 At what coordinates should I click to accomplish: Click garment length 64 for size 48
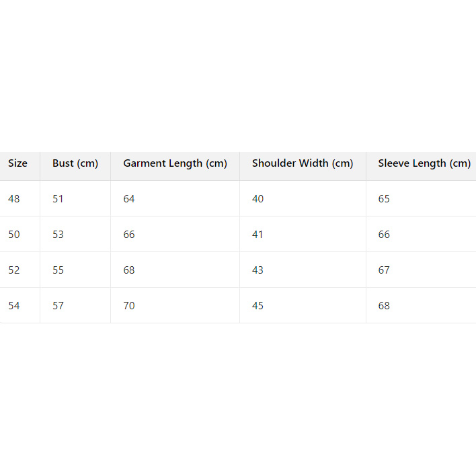129,199
